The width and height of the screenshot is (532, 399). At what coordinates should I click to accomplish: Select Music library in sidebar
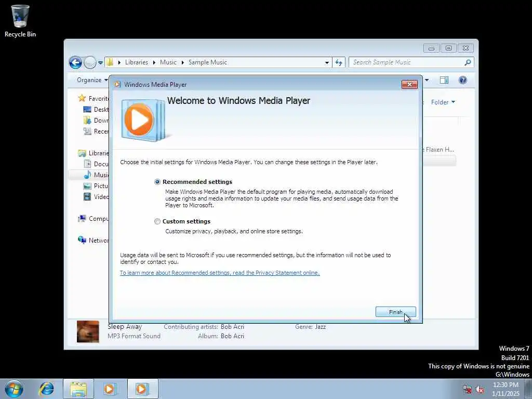[96, 175]
